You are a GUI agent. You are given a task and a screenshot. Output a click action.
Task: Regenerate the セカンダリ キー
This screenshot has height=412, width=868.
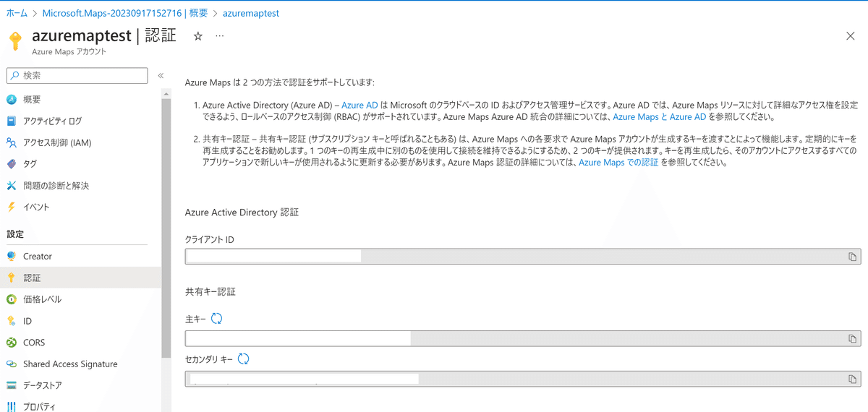(x=243, y=359)
